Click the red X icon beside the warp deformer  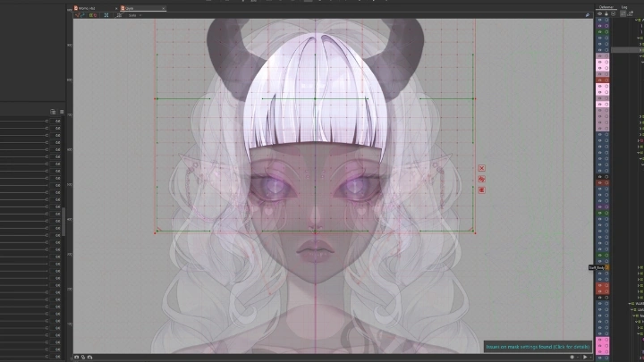pyautogui.click(x=482, y=168)
